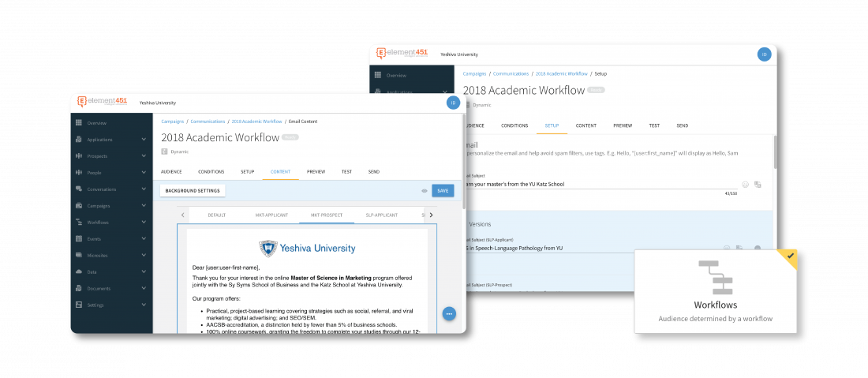
Task: Toggle checkmark corner on Workflows card
Action: coord(790,256)
